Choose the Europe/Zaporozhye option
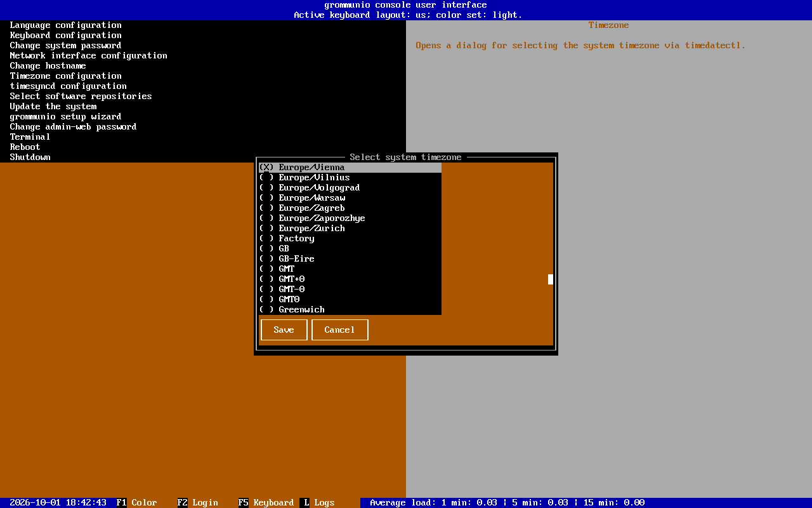The height and width of the screenshot is (508, 812). [350, 218]
